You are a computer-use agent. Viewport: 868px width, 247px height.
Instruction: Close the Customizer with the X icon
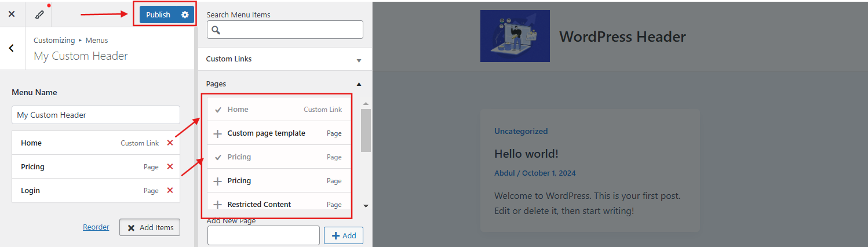click(12, 14)
